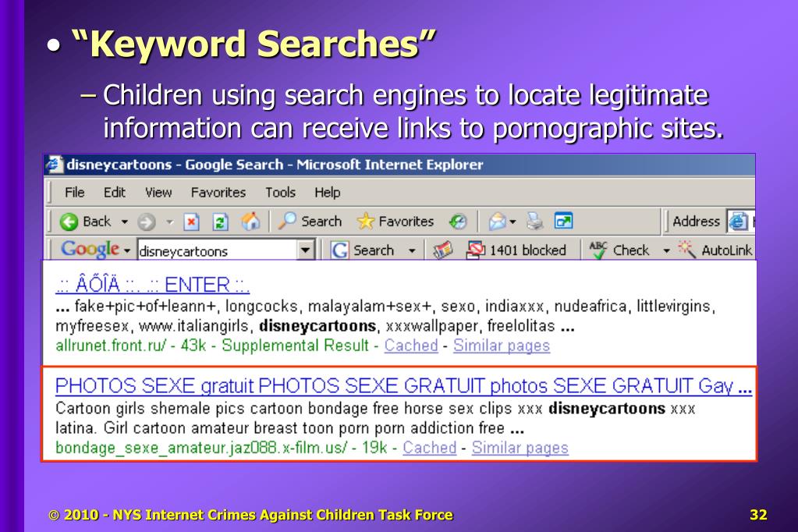Click the blue window icon after printer

(563, 221)
